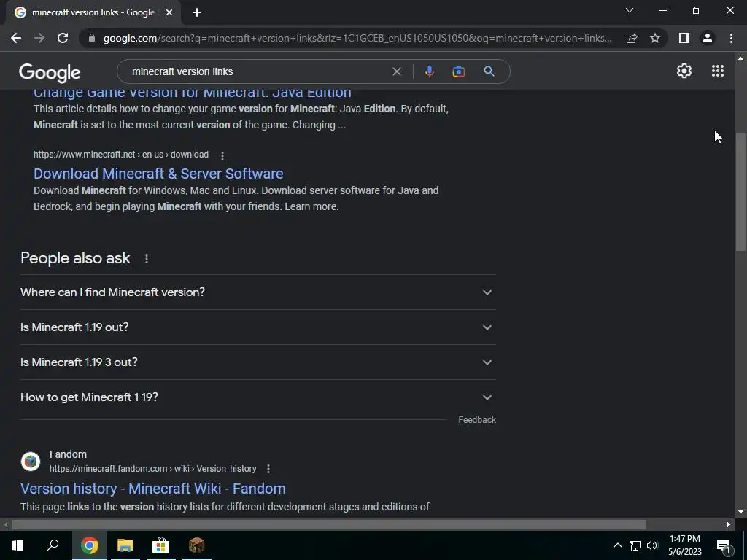Viewport: 747px width, 560px height.
Task: Reload the current page
Action: click(63, 38)
